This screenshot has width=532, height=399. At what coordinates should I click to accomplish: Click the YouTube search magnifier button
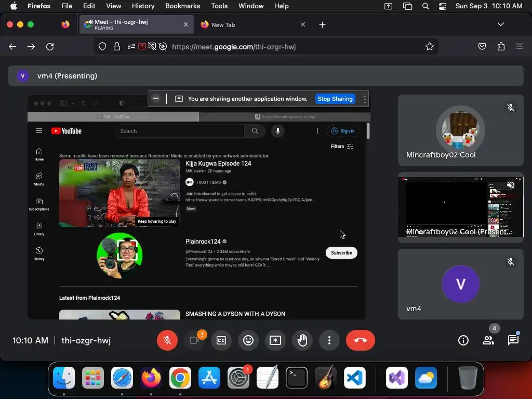click(x=255, y=131)
